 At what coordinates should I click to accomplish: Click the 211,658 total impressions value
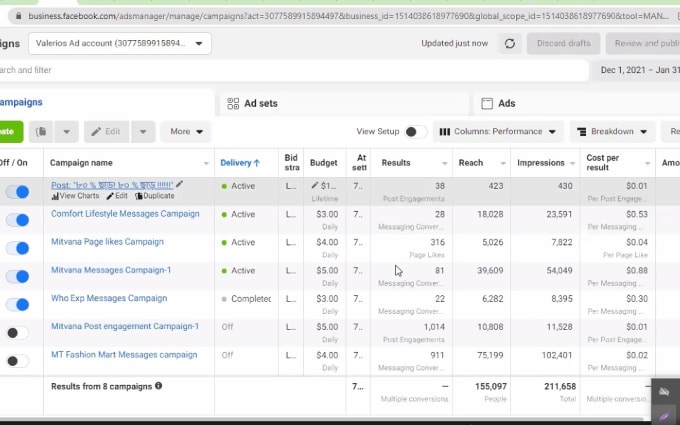point(559,386)
